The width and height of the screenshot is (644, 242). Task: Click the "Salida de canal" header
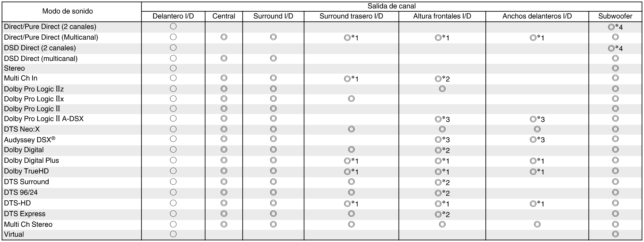tap(391, 6)
